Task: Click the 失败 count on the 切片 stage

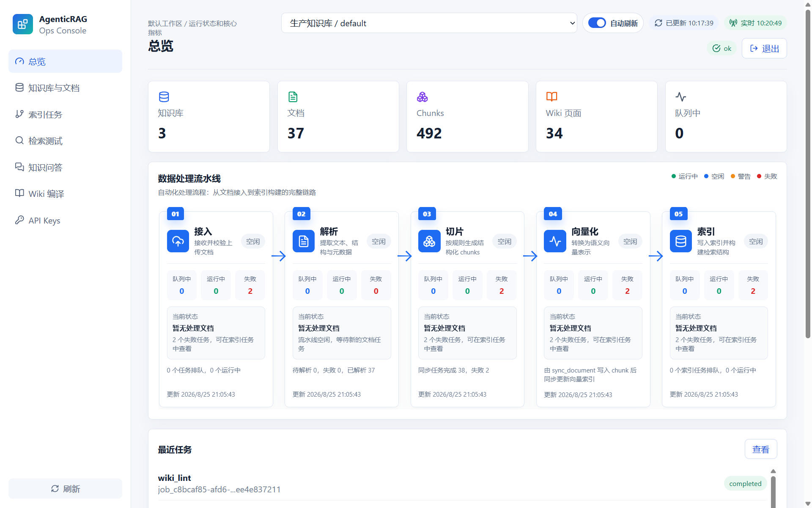Action: point(502,285)
